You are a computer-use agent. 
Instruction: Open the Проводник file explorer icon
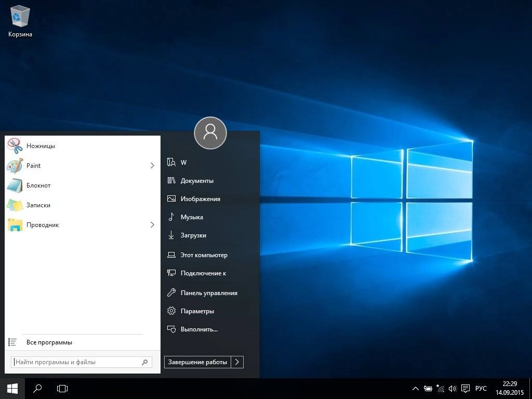(15, 224)
